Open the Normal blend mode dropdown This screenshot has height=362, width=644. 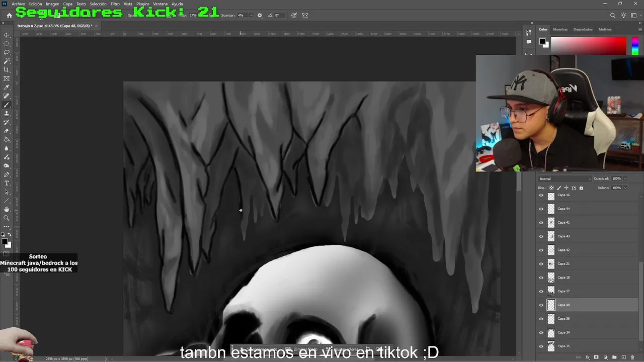[565, 179]
